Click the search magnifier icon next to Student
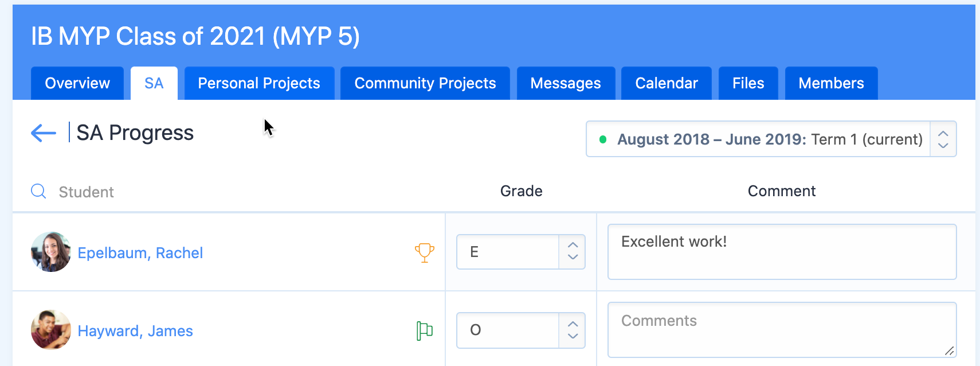Screen dimensions: 980x366 click(38, 191)
